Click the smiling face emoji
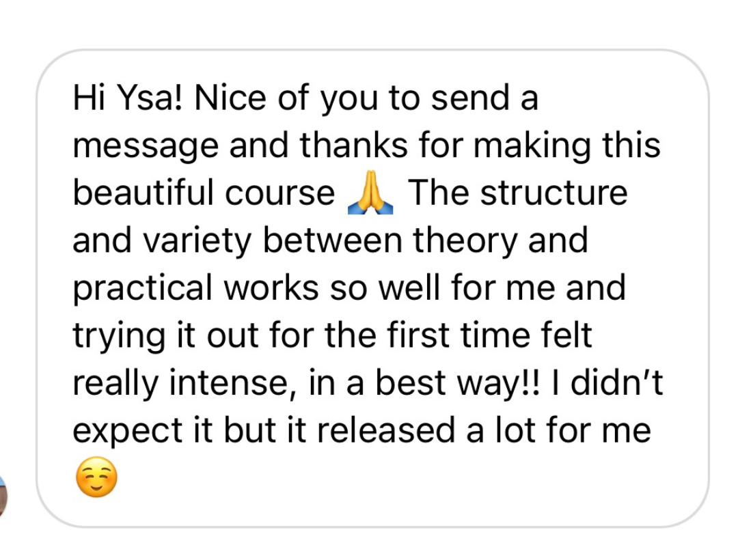 [x=96, y=478]
